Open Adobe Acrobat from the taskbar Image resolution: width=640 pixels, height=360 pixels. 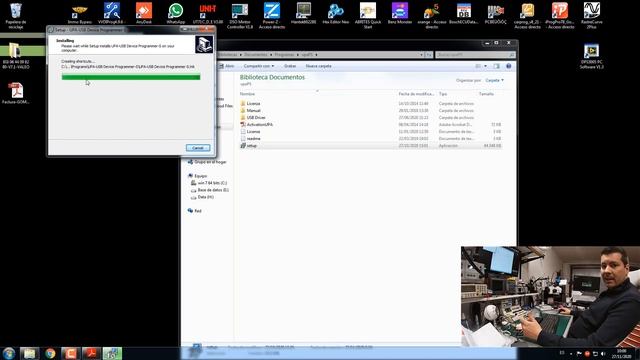click(x=91, y=353)
